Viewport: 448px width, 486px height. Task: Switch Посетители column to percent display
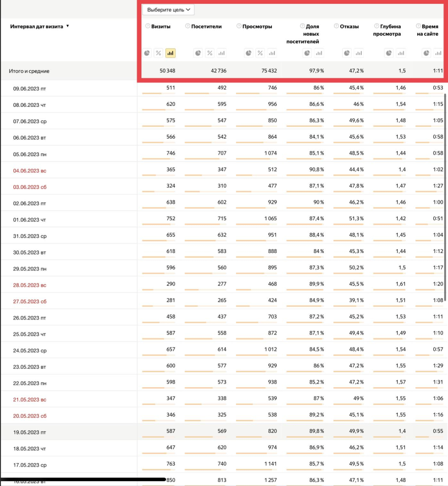210,53
